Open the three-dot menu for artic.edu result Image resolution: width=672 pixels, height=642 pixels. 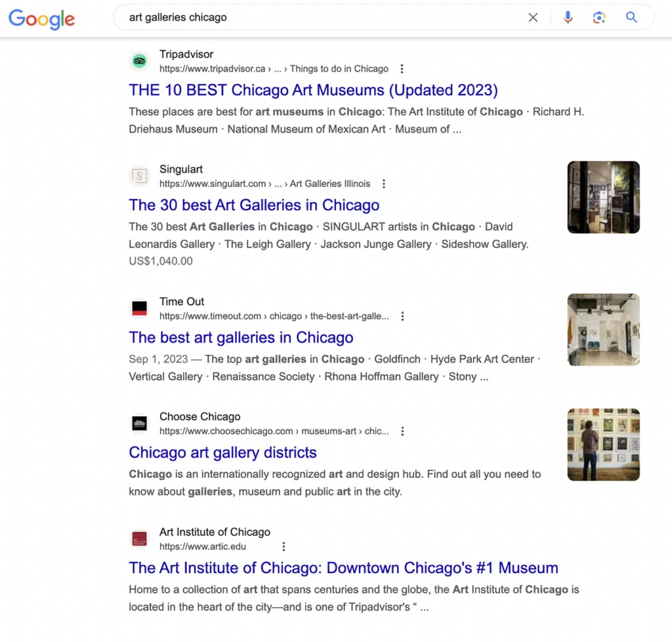pos(283,546)
